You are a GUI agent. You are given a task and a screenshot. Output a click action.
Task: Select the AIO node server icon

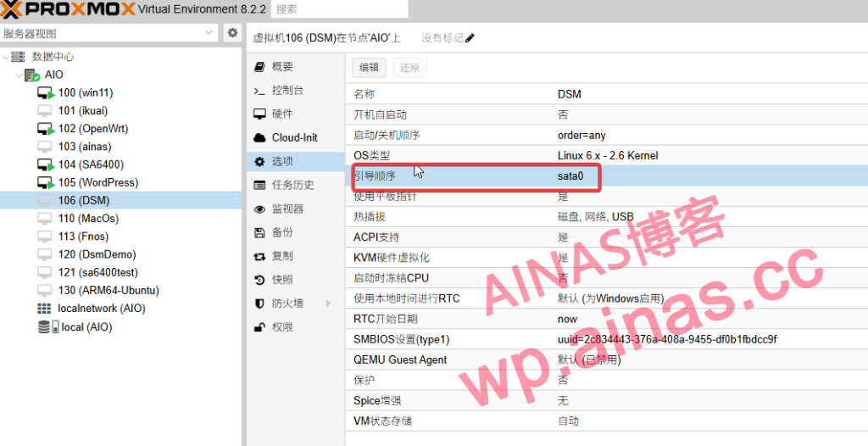coord(33,75)
